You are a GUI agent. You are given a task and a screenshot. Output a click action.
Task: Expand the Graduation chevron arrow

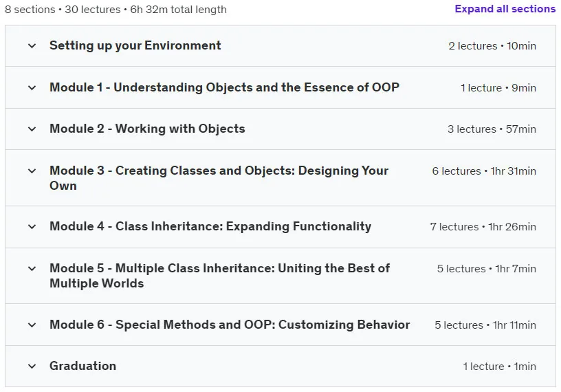[x=32, y=367]
